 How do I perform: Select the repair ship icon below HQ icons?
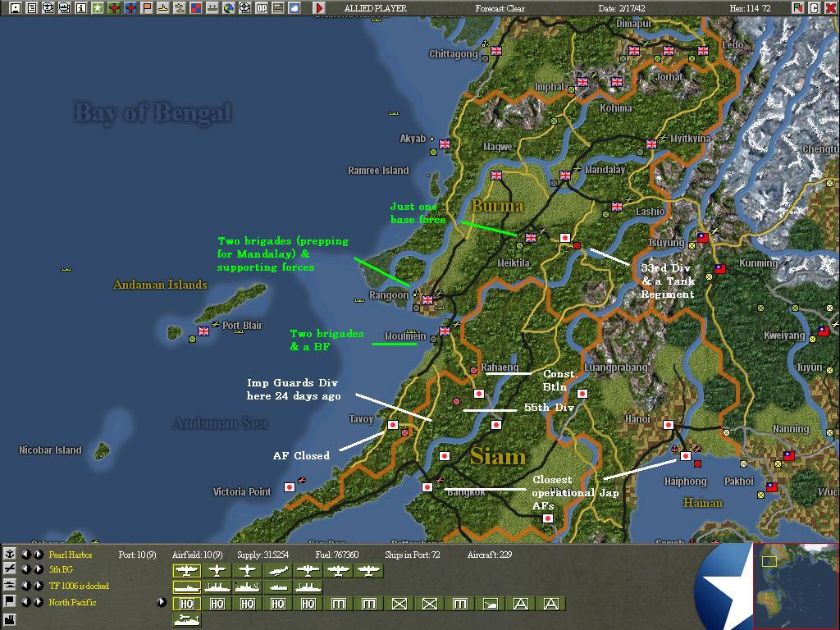point(186,620)
